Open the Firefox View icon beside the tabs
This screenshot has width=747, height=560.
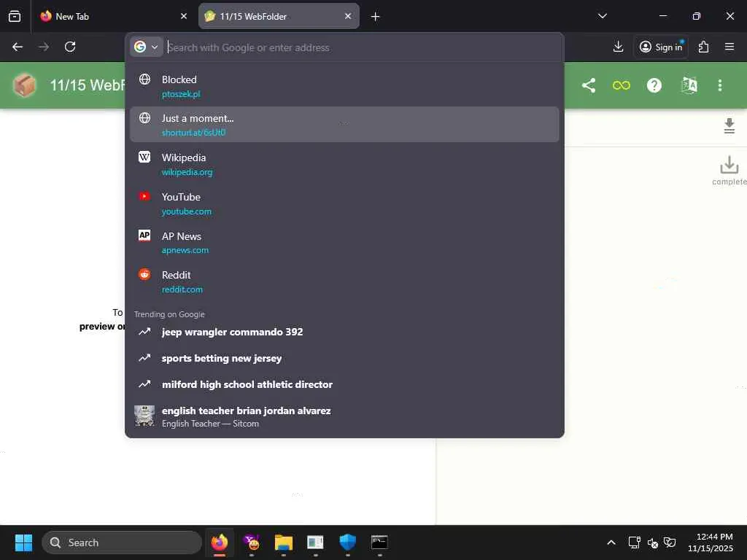[x=15, y=16]
